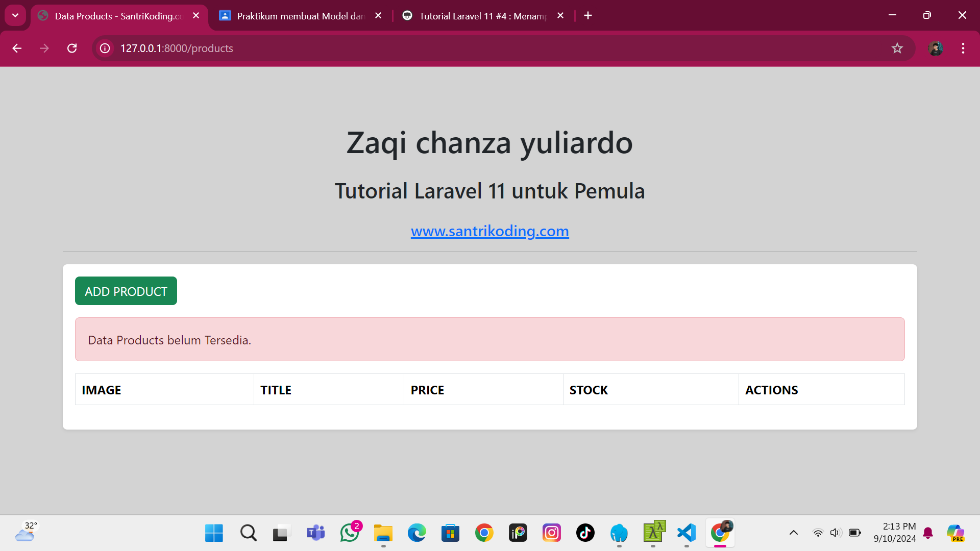Viewport: 980px width, 551px height.
Task: Open new tab with plus button
Action: [588, 15]
